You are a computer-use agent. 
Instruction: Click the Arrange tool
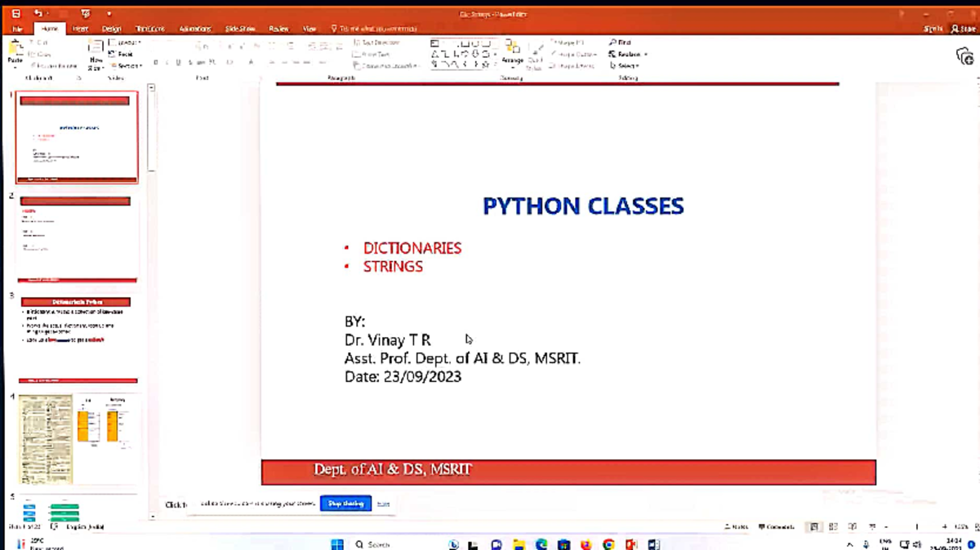(513, 55)
